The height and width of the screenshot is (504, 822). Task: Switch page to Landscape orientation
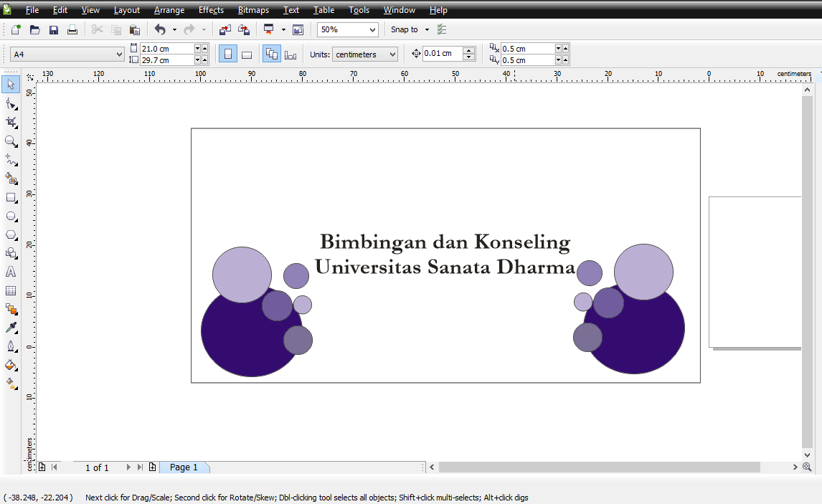(246, 54)
